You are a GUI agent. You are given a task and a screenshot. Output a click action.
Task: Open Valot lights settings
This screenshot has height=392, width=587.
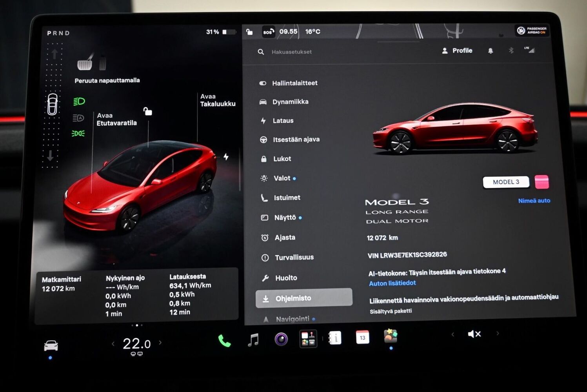pos(278,178)
